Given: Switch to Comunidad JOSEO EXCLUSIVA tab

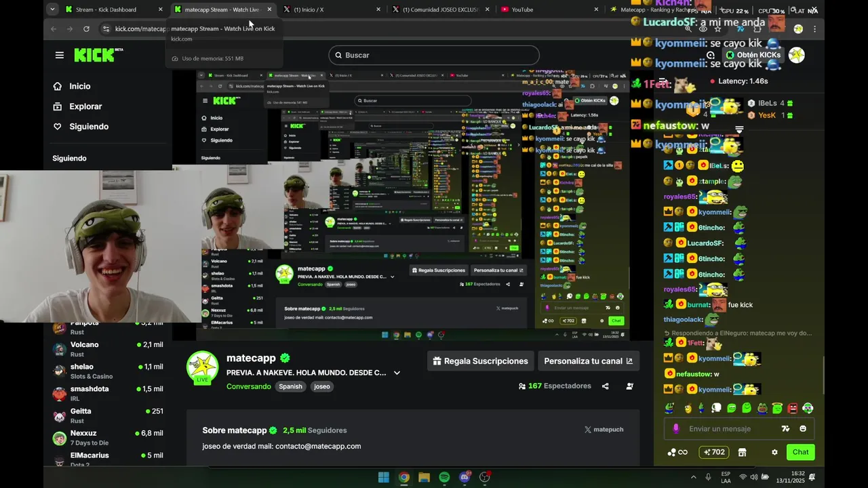Looking at the screenshot, I should pyautogui.click(x=441, y=9).
